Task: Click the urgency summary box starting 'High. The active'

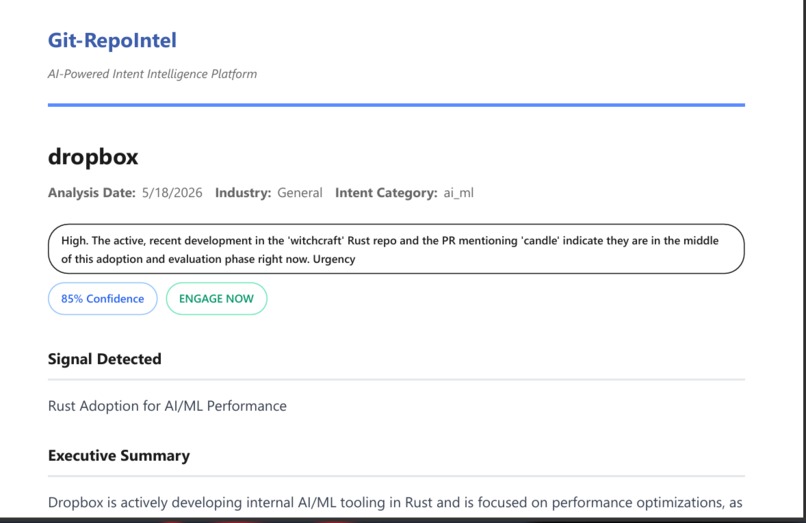Action: 396,249
